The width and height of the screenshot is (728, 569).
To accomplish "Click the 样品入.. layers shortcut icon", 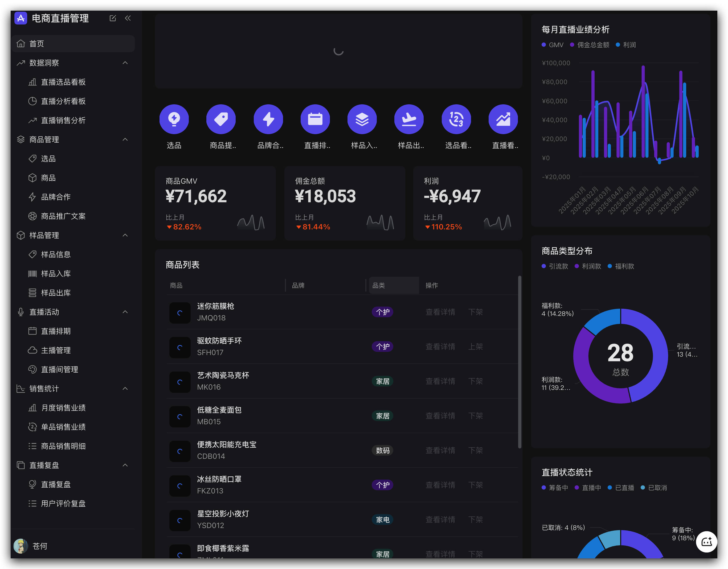I will [362, 119].
